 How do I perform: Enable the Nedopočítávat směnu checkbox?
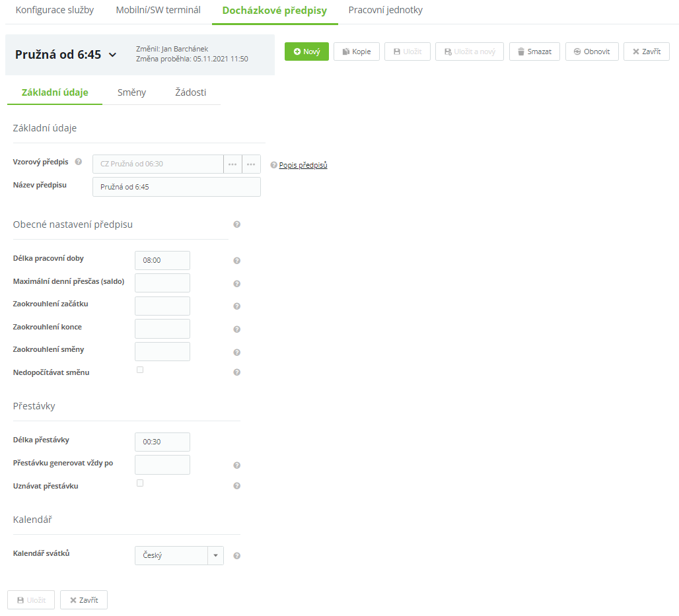(140, 370)
